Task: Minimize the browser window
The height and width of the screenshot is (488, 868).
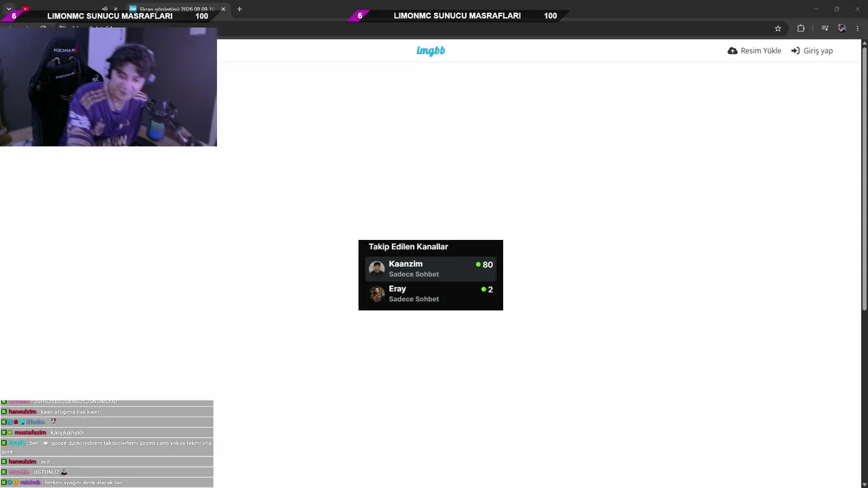Action: pos(816,9)
